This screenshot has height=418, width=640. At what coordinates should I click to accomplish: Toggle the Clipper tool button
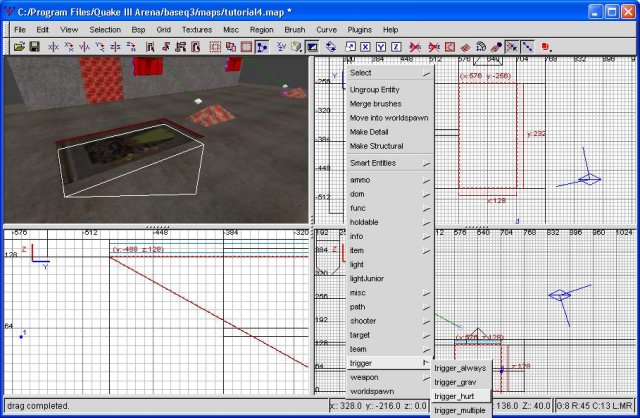coord(262,47)
